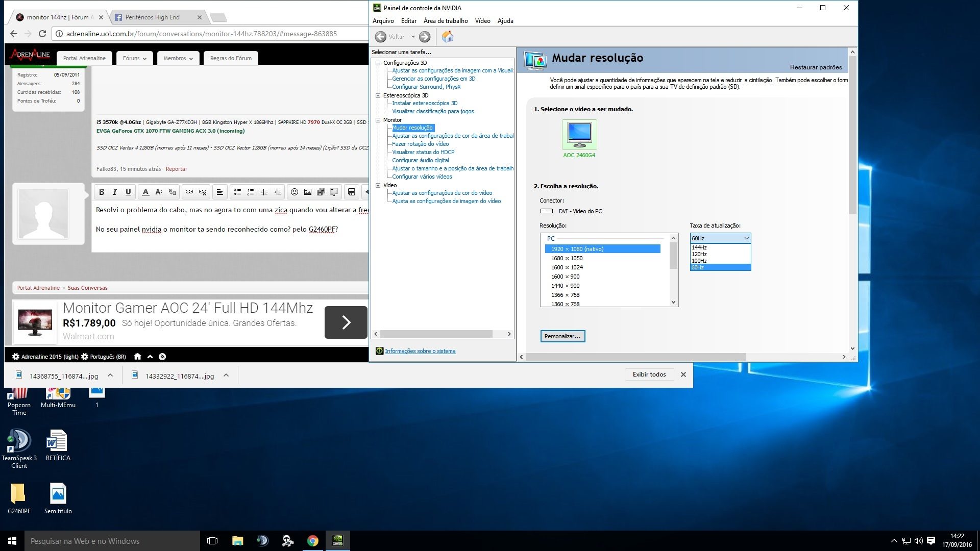Click NVIDIA panel home icon

click(x=448, y=37)
